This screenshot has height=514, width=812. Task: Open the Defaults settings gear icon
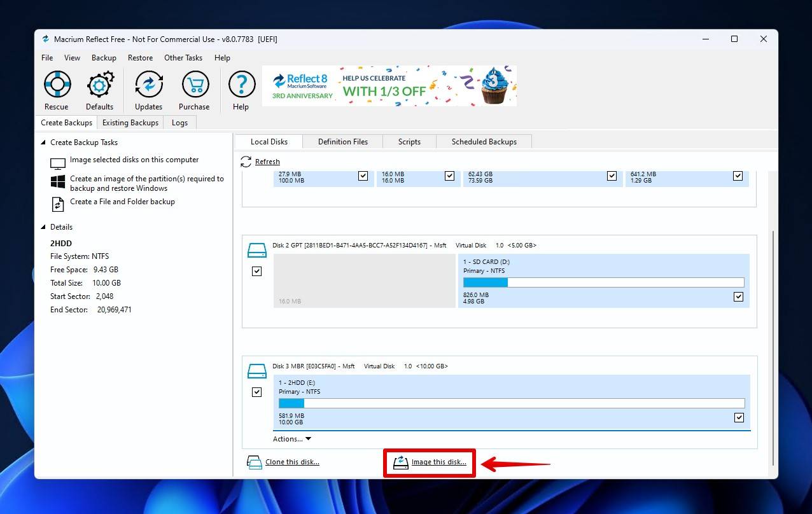100,85
